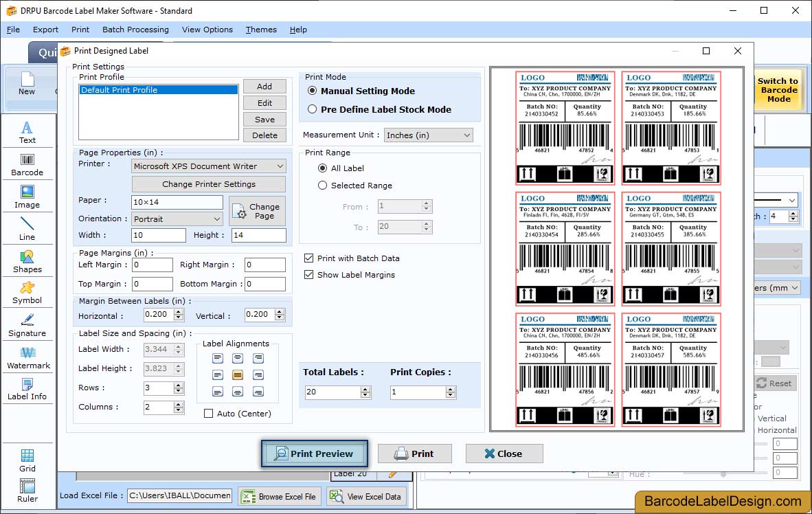812x514 pixels.
Task: Align label to top-right
Action: [258, 358]
